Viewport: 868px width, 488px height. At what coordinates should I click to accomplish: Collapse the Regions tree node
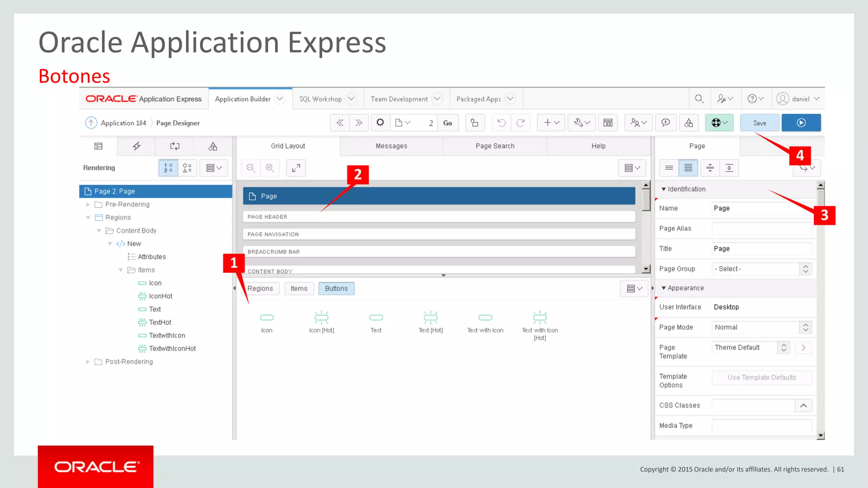click(x=88, y=217)
